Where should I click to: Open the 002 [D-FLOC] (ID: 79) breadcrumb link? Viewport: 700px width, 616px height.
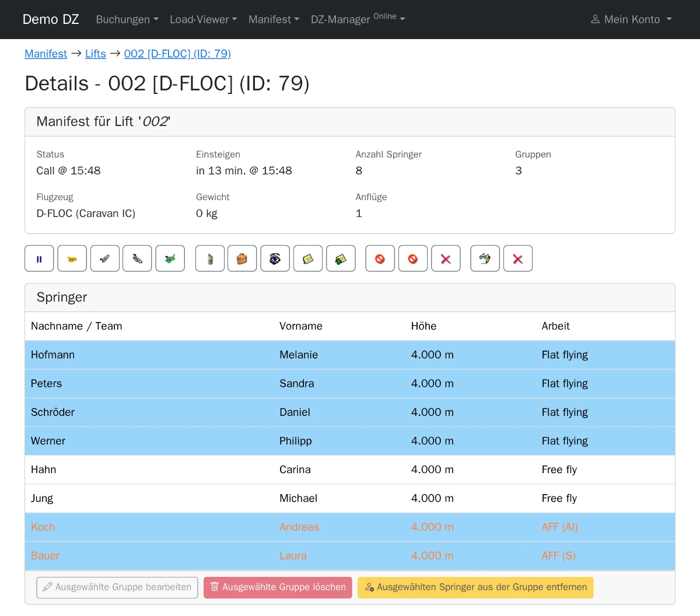(177, 54)
